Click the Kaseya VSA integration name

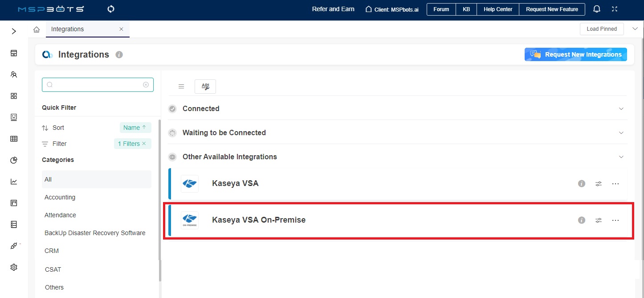pos(235,183)
